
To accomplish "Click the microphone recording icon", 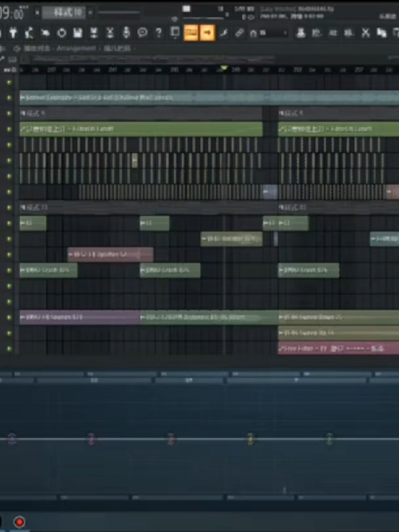I will point(126,33).
